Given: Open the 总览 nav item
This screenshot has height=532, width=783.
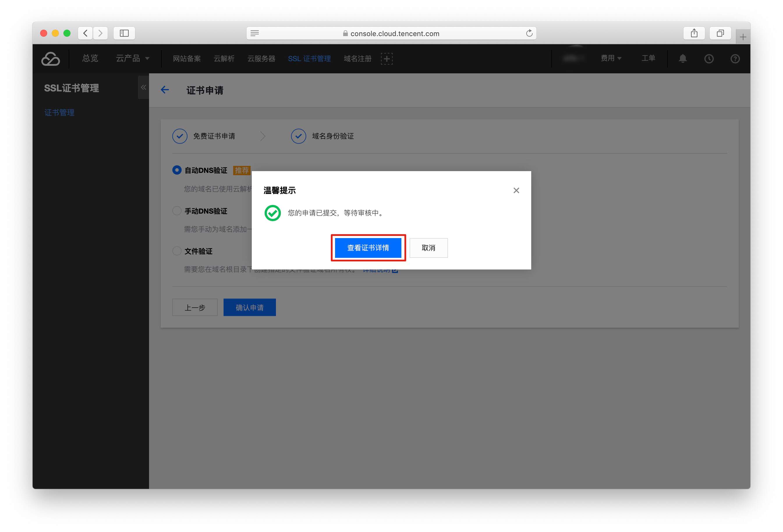Looking at the screenshot, I should click(x=90, y=58).
